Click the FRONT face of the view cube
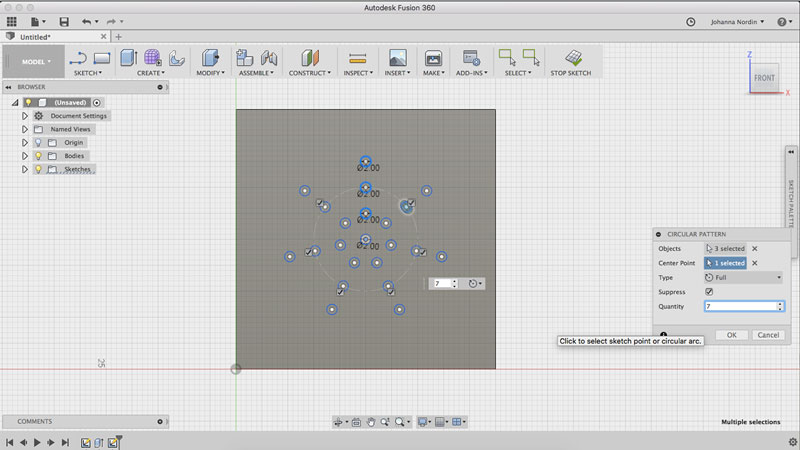 coord(764,78)
